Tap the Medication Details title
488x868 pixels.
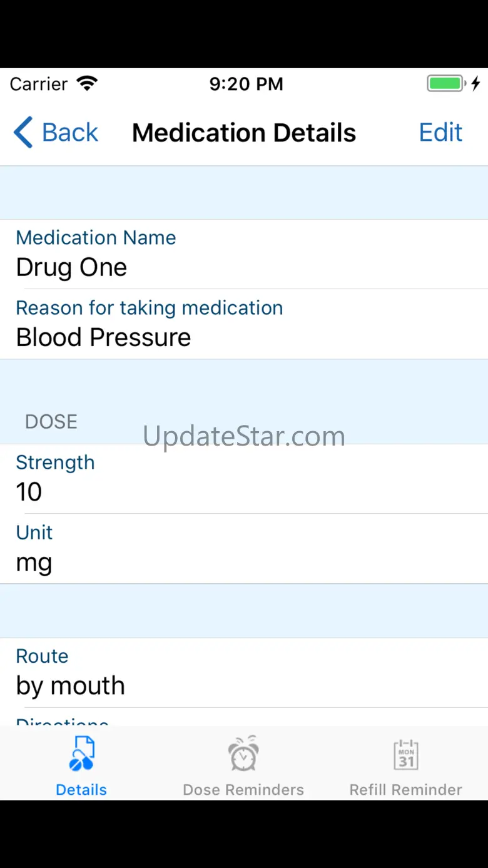[x=244, y=133]
